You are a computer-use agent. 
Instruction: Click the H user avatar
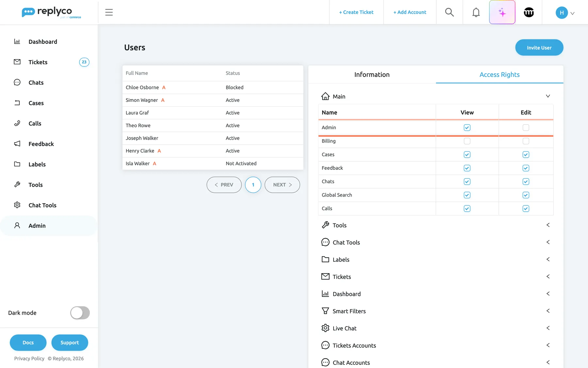tap(562, 13)
